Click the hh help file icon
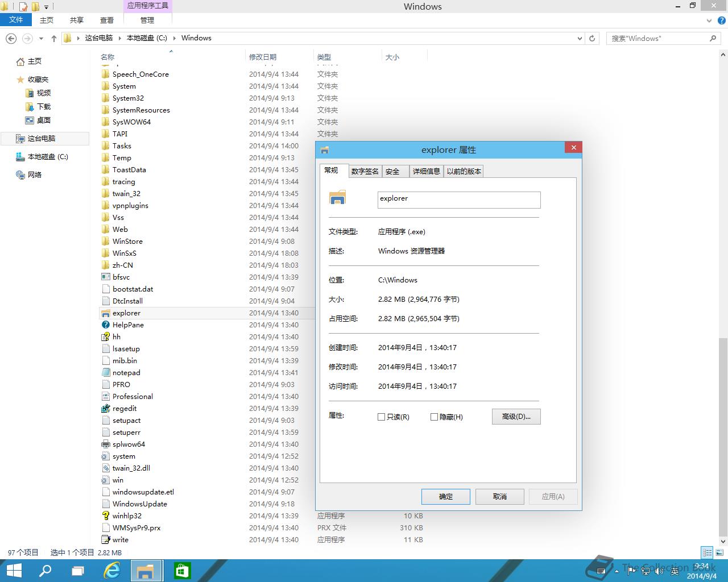 pyautogui.click(x=105, y=337)
